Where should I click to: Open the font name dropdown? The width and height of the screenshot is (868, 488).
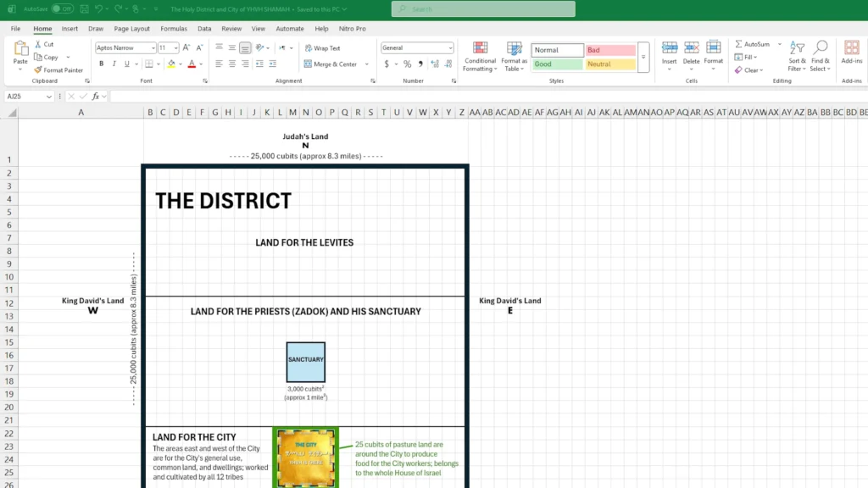tap(153, 48)
